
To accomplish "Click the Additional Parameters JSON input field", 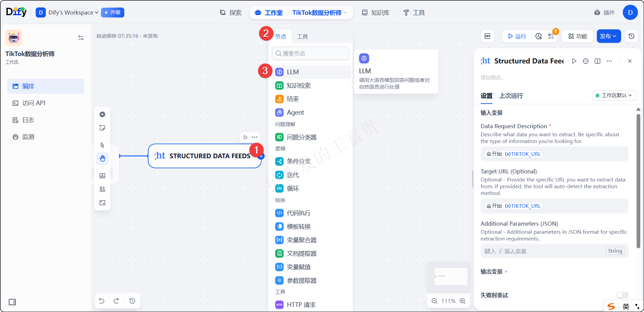I will coord(554,251).
